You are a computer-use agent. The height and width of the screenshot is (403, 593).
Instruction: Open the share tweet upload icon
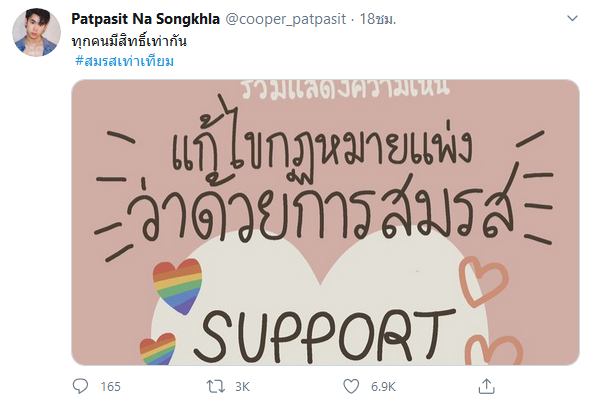pyautogui.click(x=486, y=386)
